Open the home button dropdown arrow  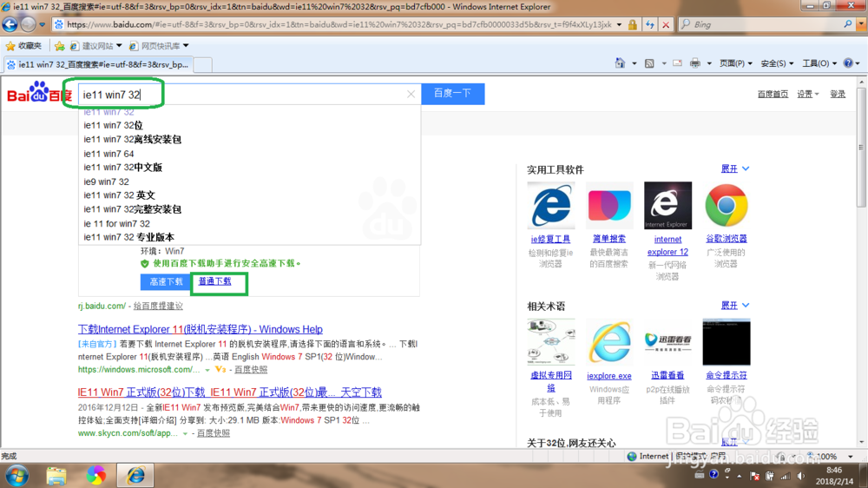pos(635,63)
